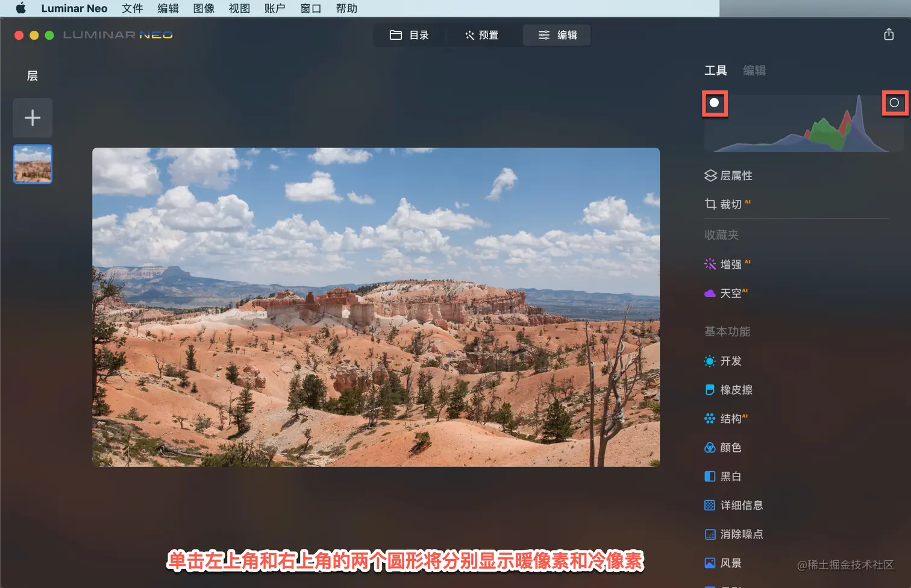Viewport: 911px width, 588px height.
Task: Click the 风景 landscape icon
Action: click(710, 563)
